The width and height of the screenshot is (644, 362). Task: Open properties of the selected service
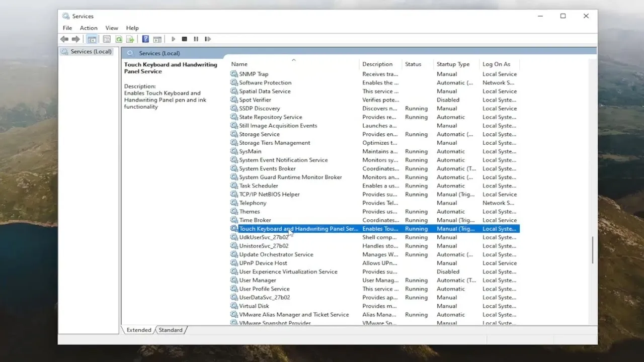[x=107, y=39]
